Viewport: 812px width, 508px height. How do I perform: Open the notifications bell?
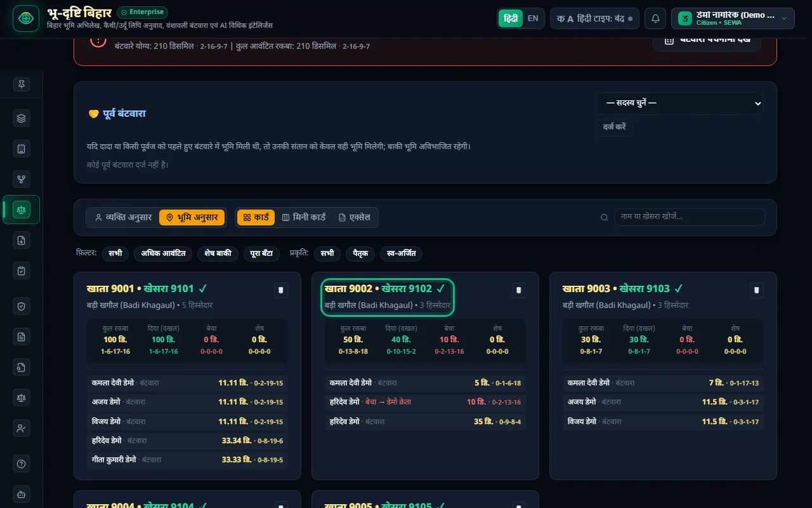[x=655, y=18]
